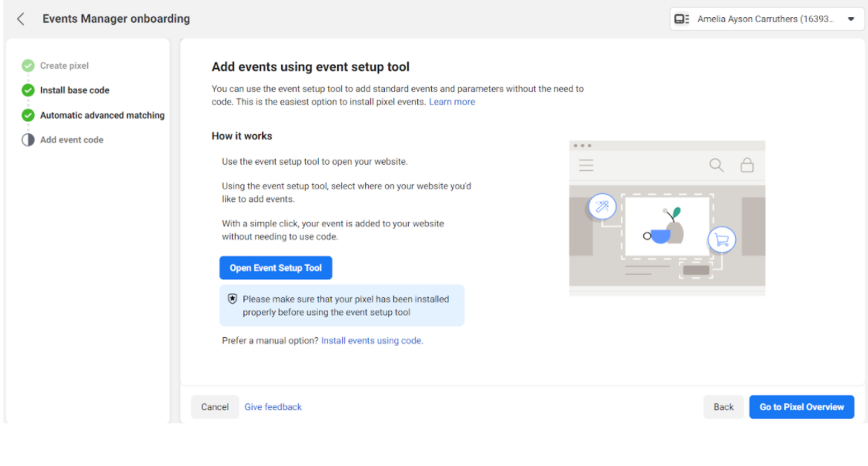The height and width of the screenshot is (466, 868).
Task: Click the magnifier icon in the illustration
Action: click(x=716, y=165)
